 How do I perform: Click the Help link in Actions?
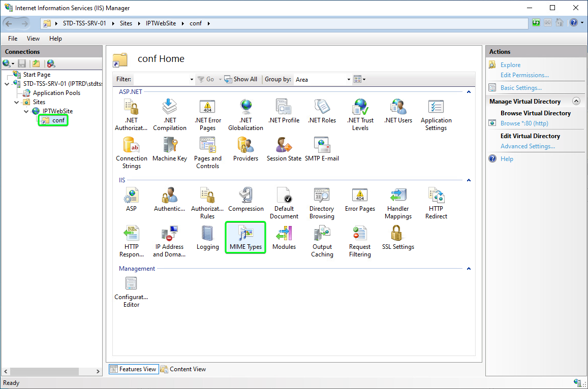(x=507, y=159)
